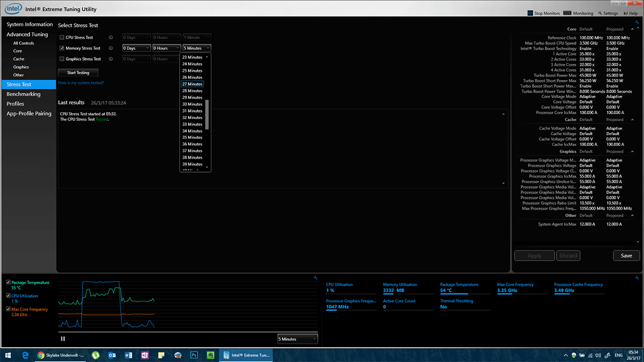Viewport: 644px width, 362px height.
Task: Uncheck the Memory Stress Test checkbox
Action: [62, 48]
